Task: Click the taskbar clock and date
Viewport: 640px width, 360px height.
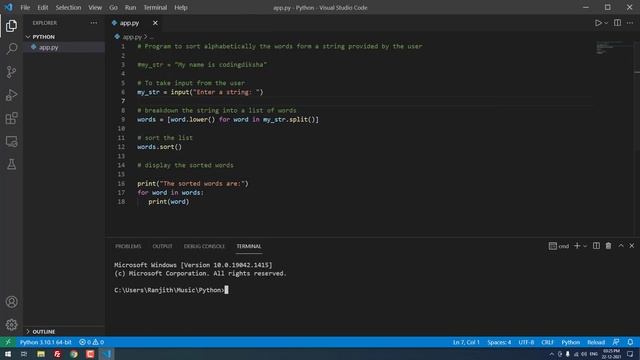Action: pos(611,354)
